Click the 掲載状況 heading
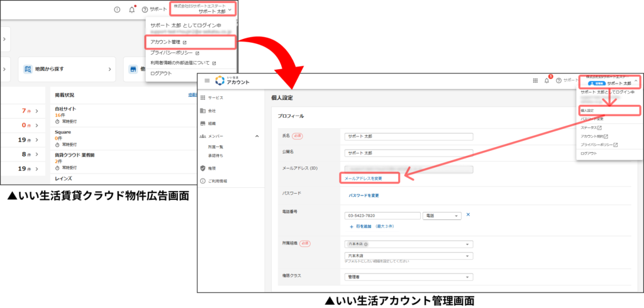This screenshot has height=308, width=644. pos(65,95)
